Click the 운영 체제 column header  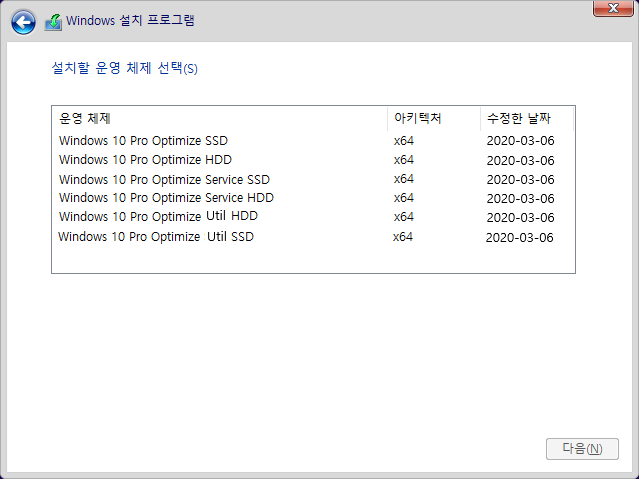[220, 119]
